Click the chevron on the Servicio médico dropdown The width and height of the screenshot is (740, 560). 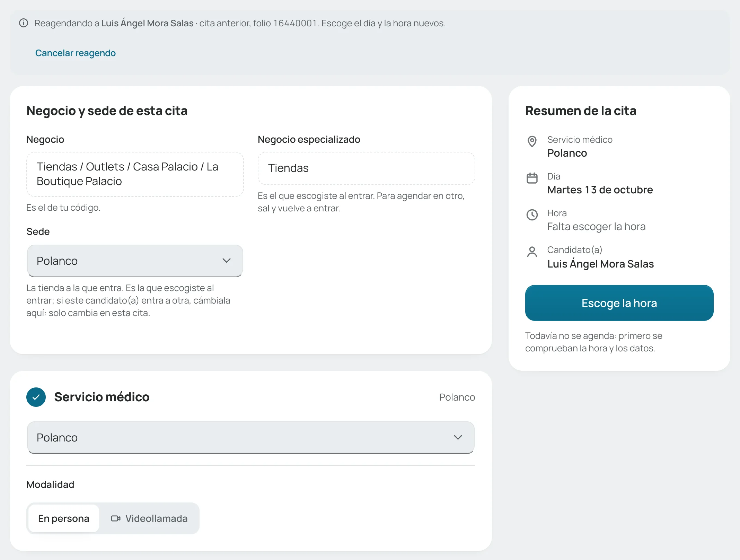point(458,437)
